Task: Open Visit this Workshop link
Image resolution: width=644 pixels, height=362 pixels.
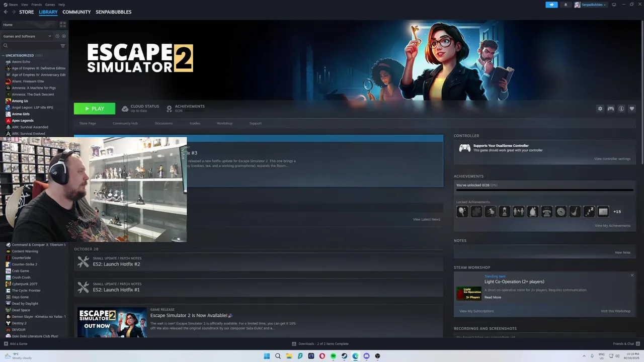Action: click(615, 311)
